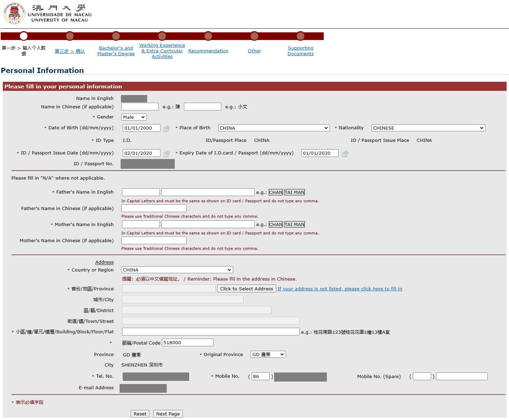Click the Supporting Documents step circle
Viewport: 509px width, 420px height.
point(300,36)
